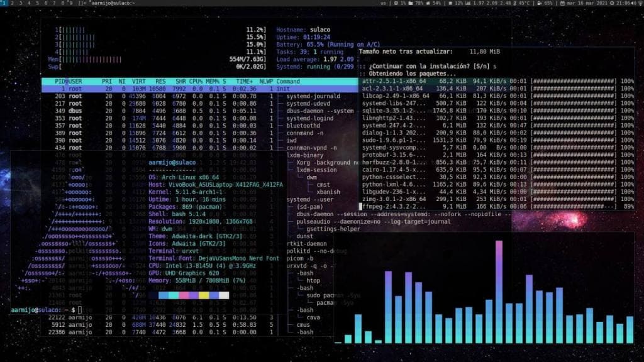Switch to workspace tag 2
644x362 pixels.
13,3
